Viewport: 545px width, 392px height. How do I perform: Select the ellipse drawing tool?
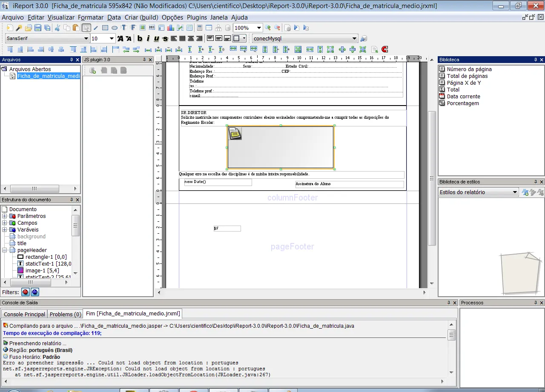(115, 28)
